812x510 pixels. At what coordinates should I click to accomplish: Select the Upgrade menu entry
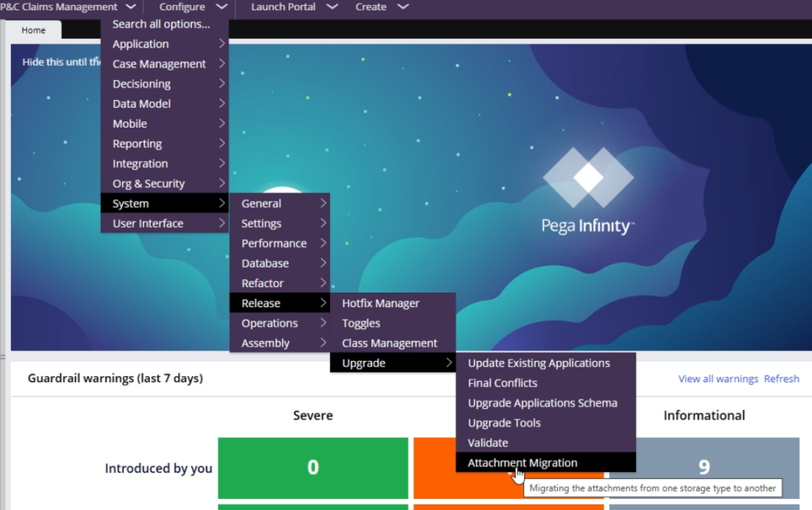pyautogui.click(x=393, y=363)
